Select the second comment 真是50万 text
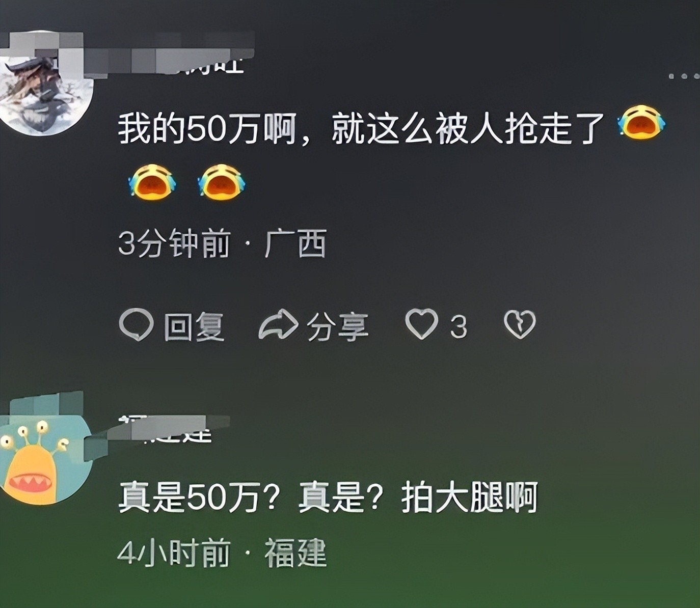Viewport: 700px width, 608px height. point(328,496)
